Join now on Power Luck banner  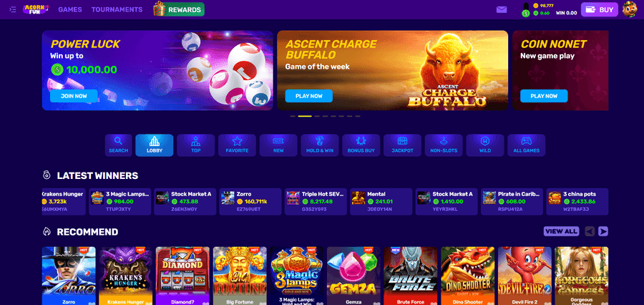click(74, 96)
